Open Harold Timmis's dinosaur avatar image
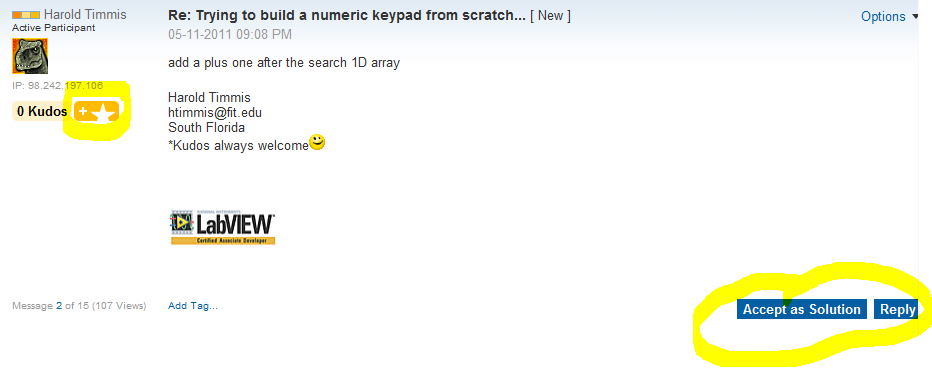 coord(30,56)
